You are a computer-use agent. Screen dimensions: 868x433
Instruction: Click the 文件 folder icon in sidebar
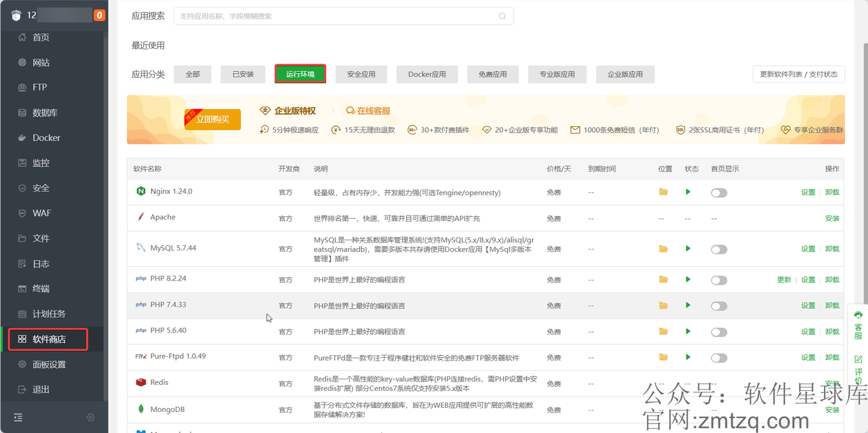coord(22,238)
